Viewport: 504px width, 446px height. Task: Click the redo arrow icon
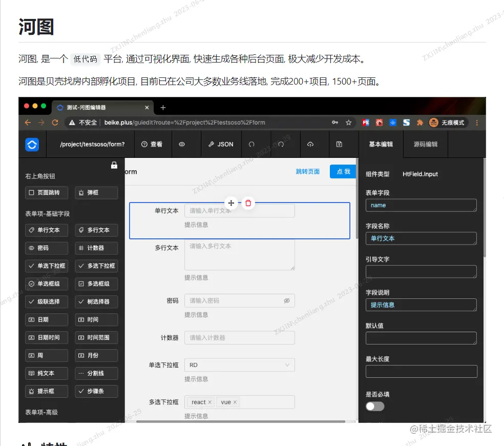pyautogui.click(x=281, y=144)
